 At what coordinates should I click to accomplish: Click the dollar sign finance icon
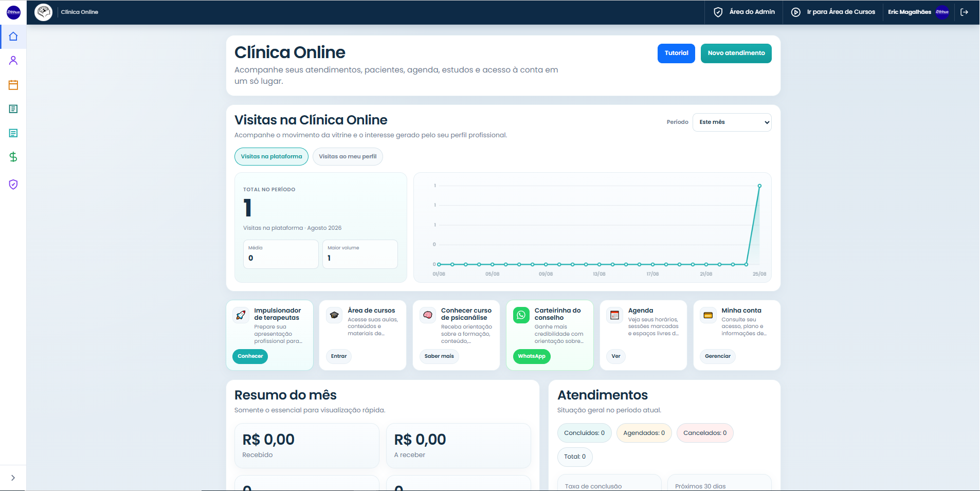(x=13, y=157)
